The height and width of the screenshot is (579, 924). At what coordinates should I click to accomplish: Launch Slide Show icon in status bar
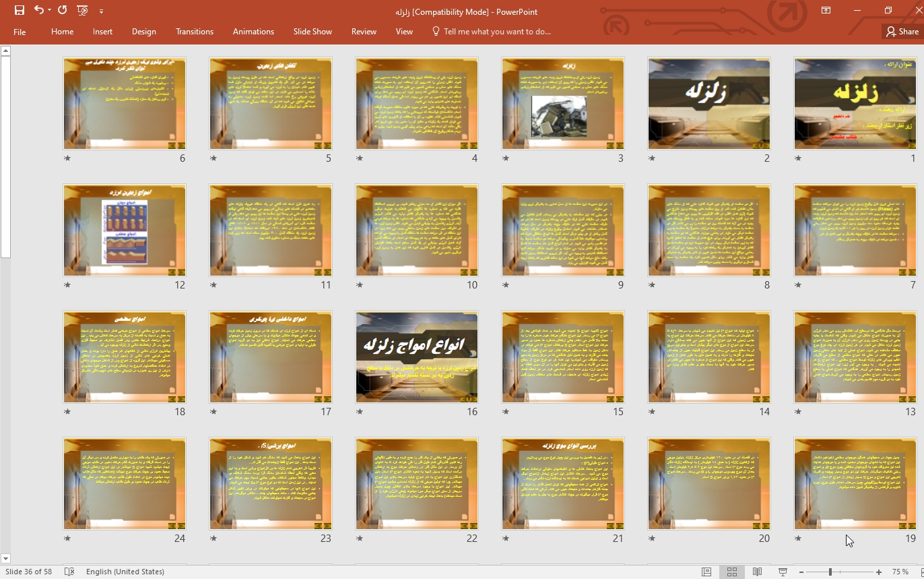(x=783, y=572)
